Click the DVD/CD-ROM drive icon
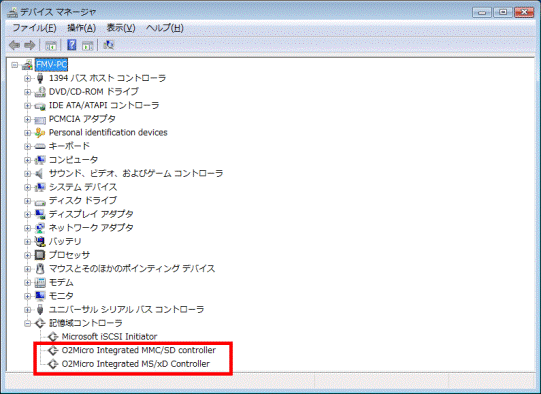The image size is (541, 394). [40, 92]
